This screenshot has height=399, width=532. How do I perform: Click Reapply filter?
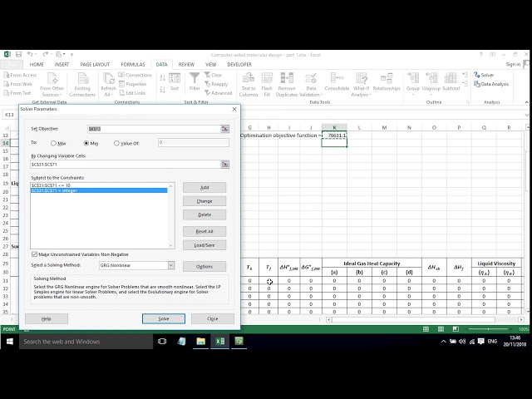[216, 84]
